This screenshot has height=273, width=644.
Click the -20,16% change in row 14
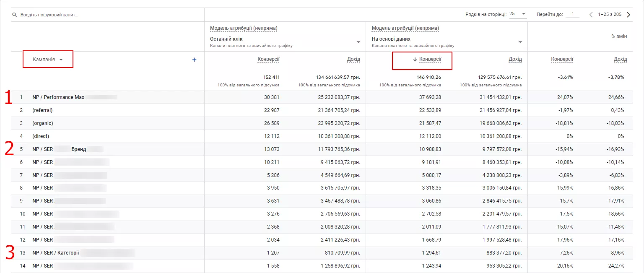coord(564,266)
